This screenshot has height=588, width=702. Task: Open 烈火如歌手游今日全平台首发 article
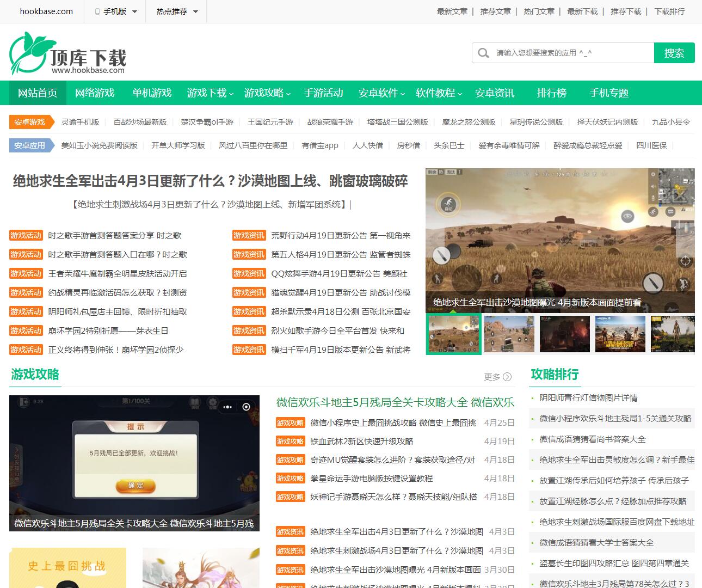coord(338,331)
